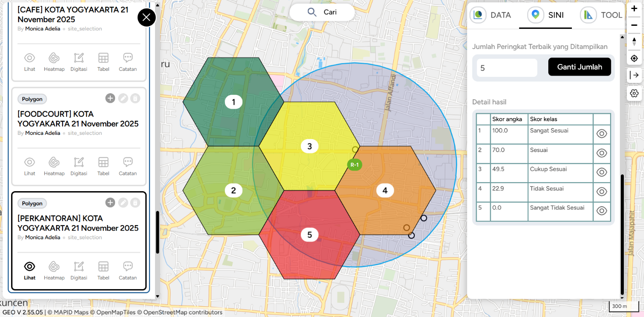Click Monica Adelia on the CAFE card
Image resolution: width=644 pixels, height=317 pixels.
[43, 28]
